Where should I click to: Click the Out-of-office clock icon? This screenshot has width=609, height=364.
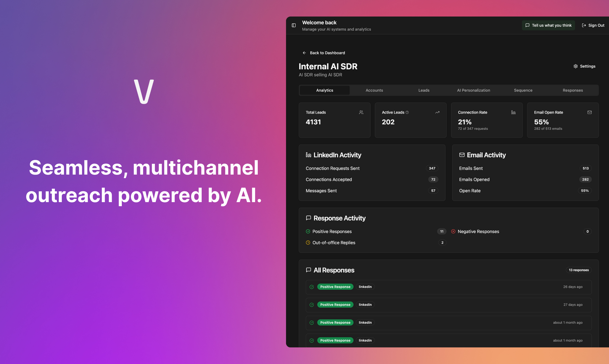308,243
